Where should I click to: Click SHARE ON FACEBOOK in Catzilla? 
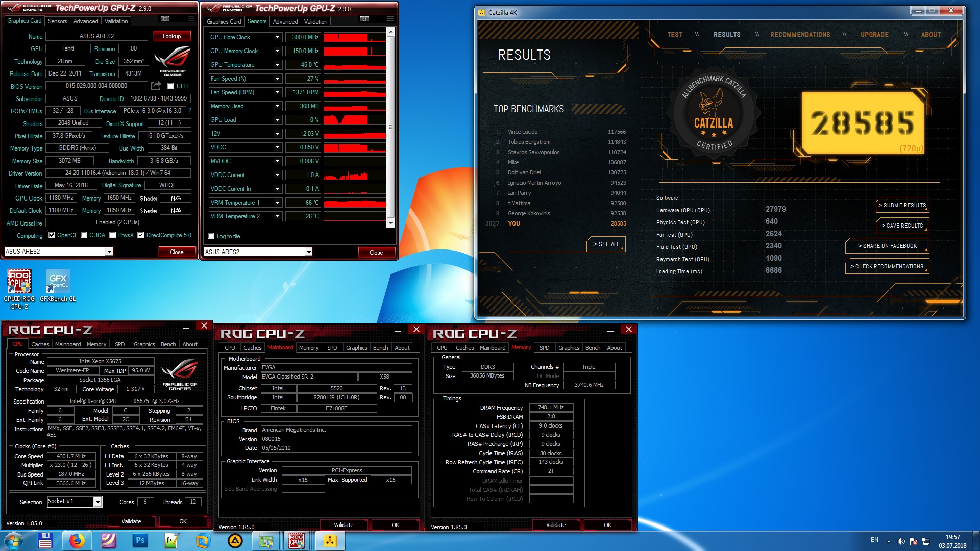[887, 246]
